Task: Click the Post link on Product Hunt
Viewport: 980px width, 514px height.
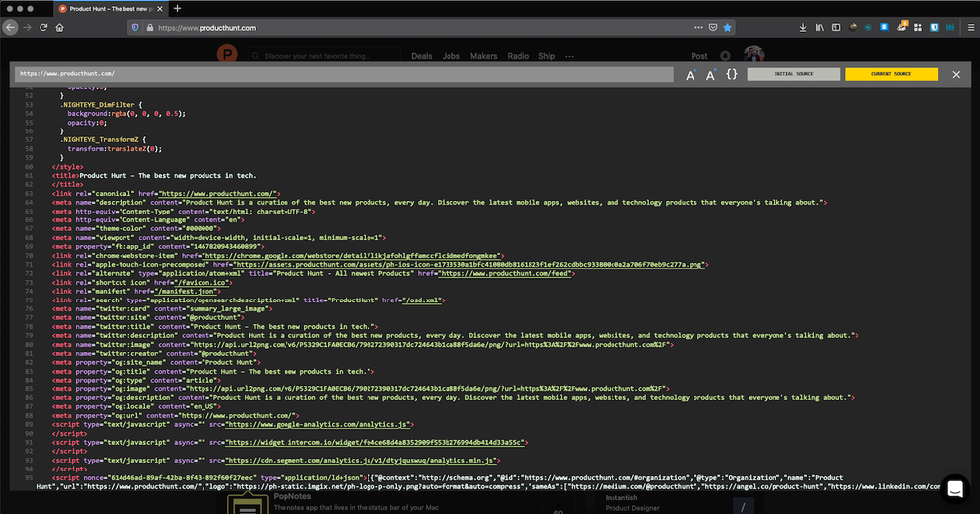Action: tap(699, 56)
